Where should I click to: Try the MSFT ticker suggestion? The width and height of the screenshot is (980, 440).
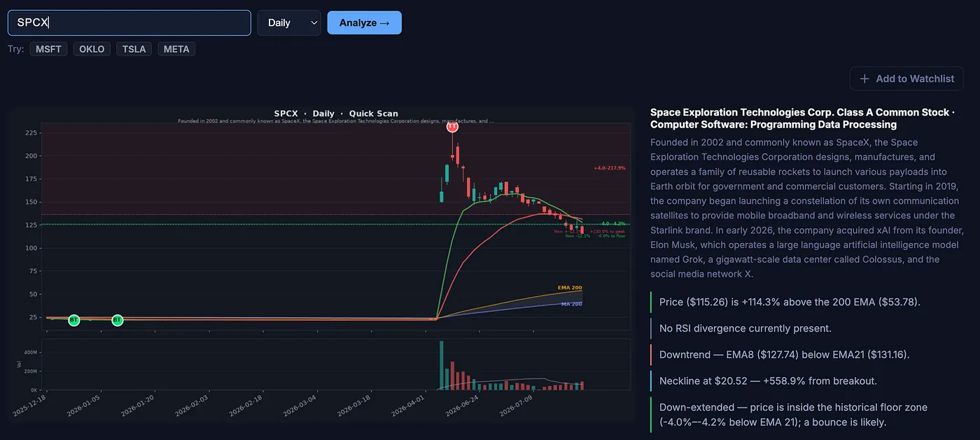(x=48, y=49)
